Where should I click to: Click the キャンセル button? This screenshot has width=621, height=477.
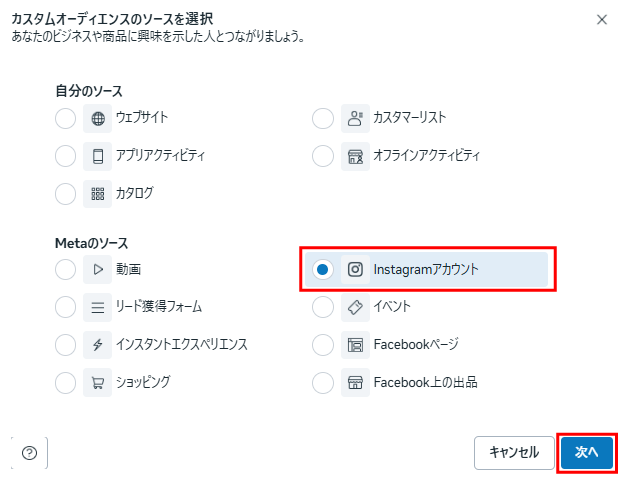coord(513,453)
